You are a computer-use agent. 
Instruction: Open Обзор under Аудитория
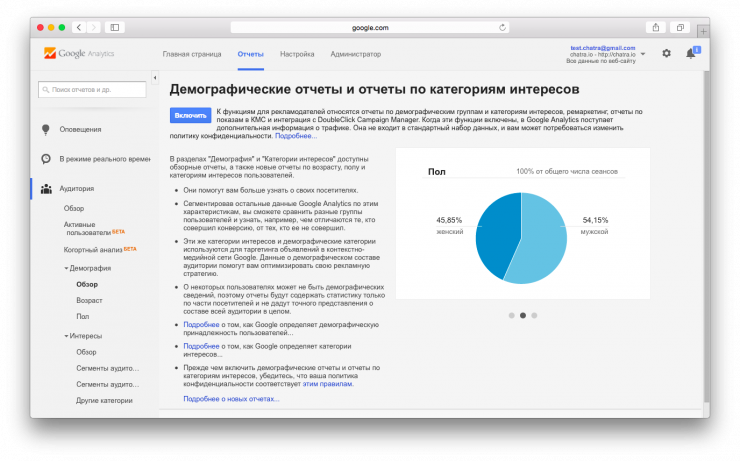click(74, 208)
